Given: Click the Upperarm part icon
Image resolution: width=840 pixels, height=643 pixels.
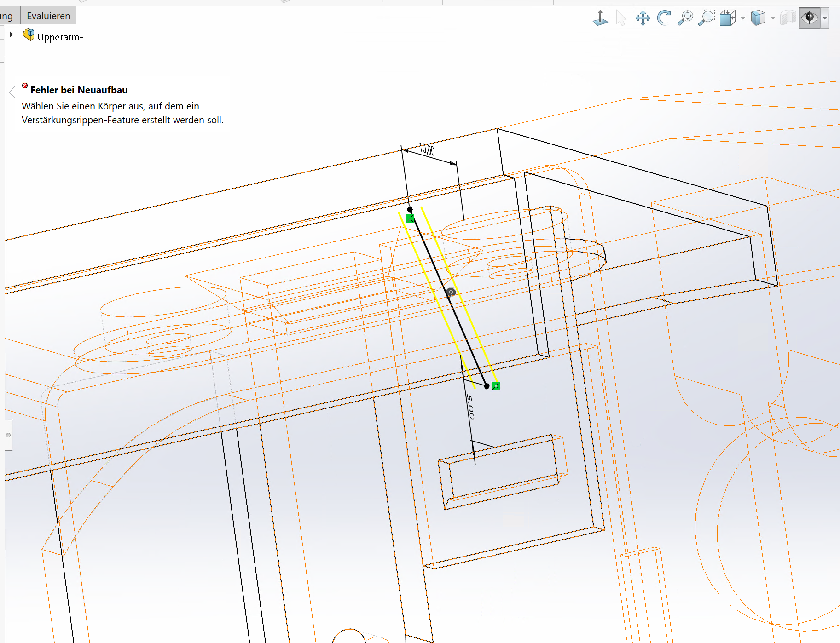Looking at the screenshot, I should click(29, 35).
